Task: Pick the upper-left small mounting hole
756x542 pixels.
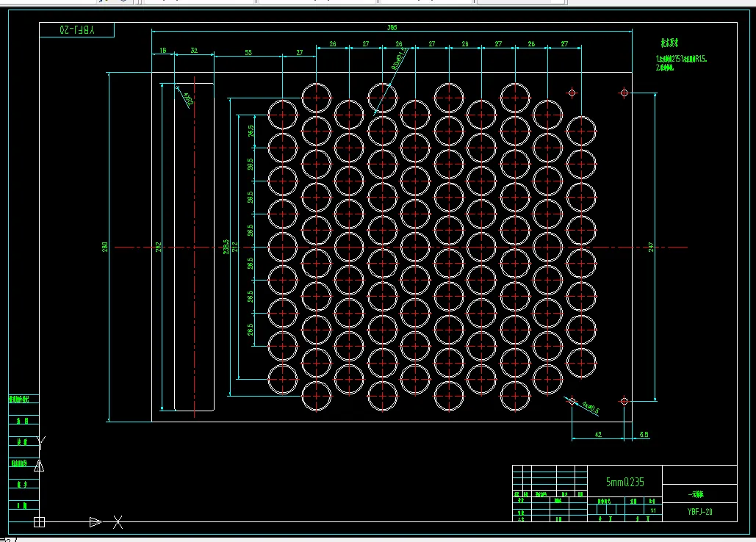Action: click(572, 93)
